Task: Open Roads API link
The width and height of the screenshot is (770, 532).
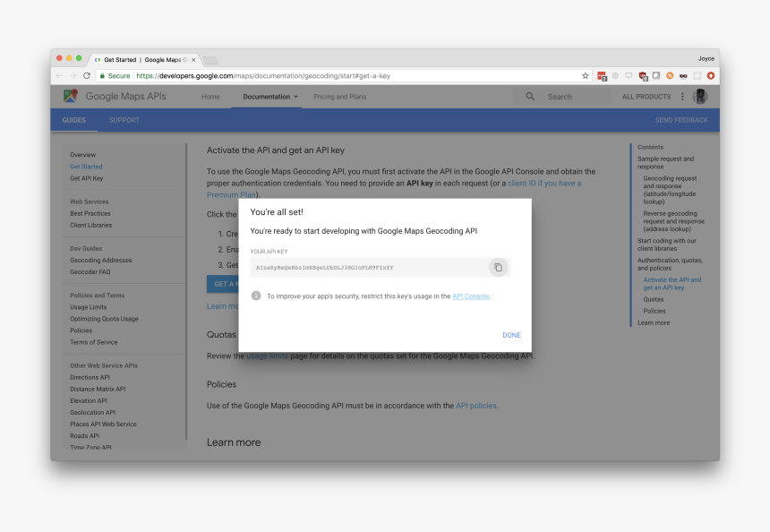Action: (84, 435)
